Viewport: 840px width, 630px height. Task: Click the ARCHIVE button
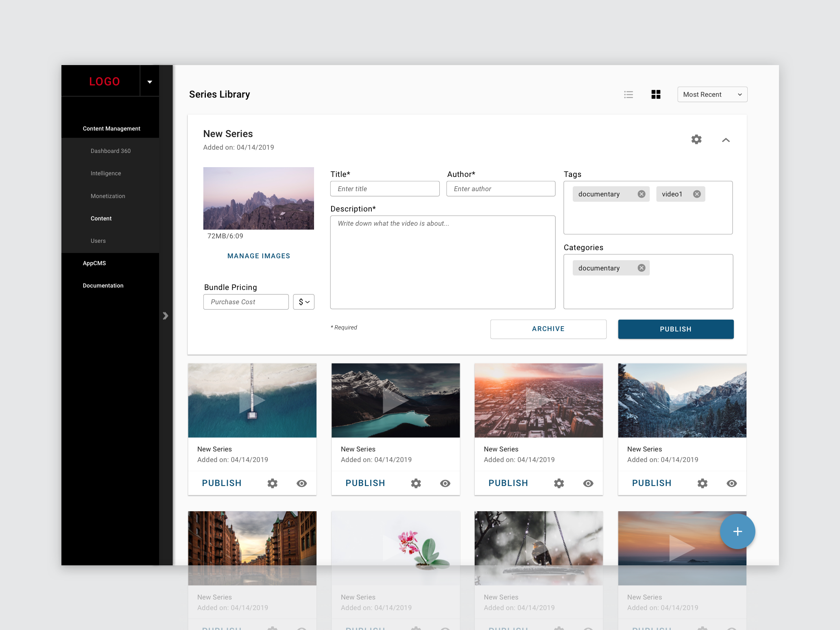pos(548,329)
